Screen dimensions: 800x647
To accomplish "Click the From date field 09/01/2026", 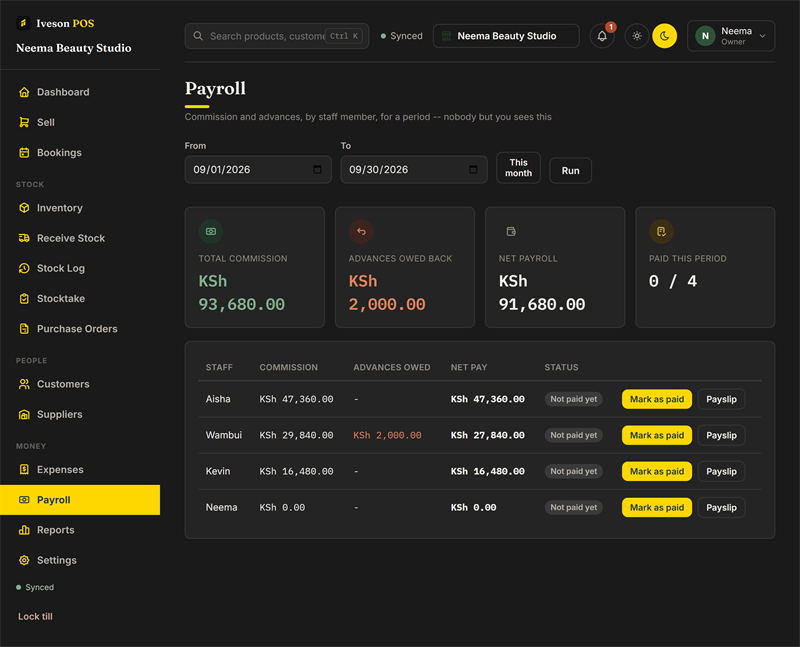I will coord(258,169).
